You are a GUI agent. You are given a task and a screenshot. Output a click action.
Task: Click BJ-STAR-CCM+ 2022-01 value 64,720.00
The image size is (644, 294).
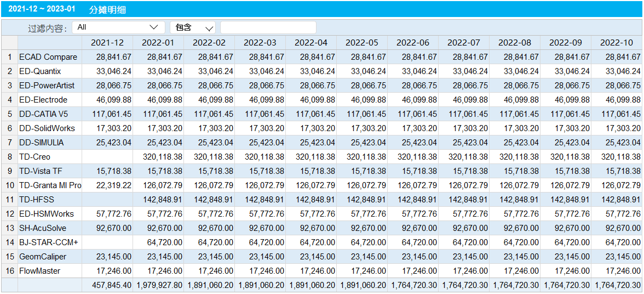tap(165, 242)
